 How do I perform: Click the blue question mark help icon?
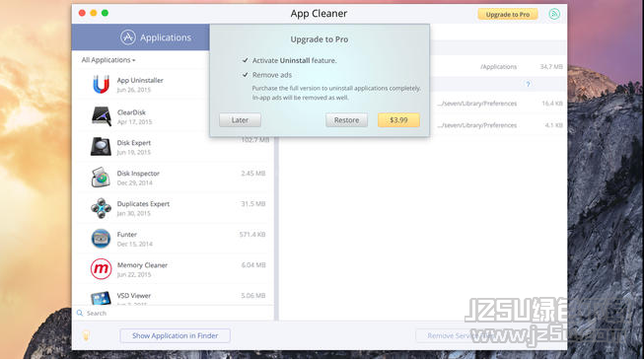[529, 84]
